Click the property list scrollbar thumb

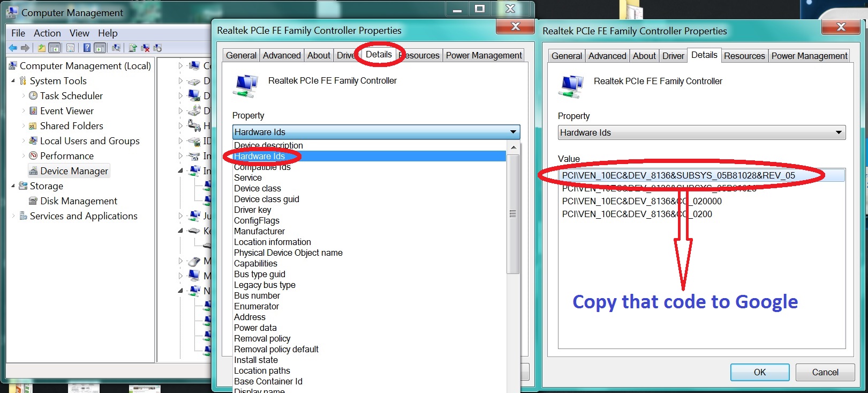(x=513, y=214)
